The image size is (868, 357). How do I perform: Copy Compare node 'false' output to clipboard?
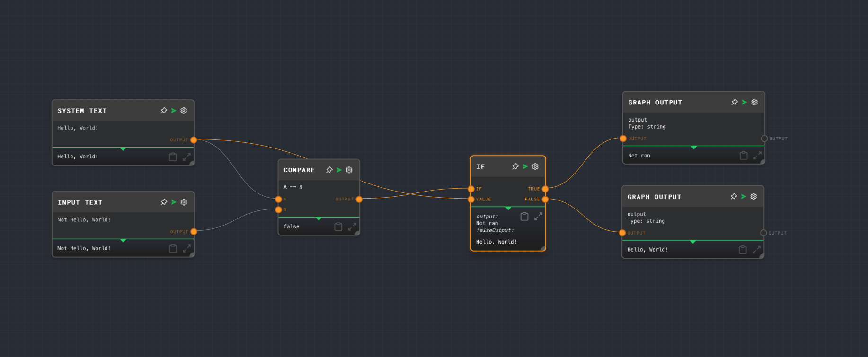pyautogui.click(x=338, y=226)
